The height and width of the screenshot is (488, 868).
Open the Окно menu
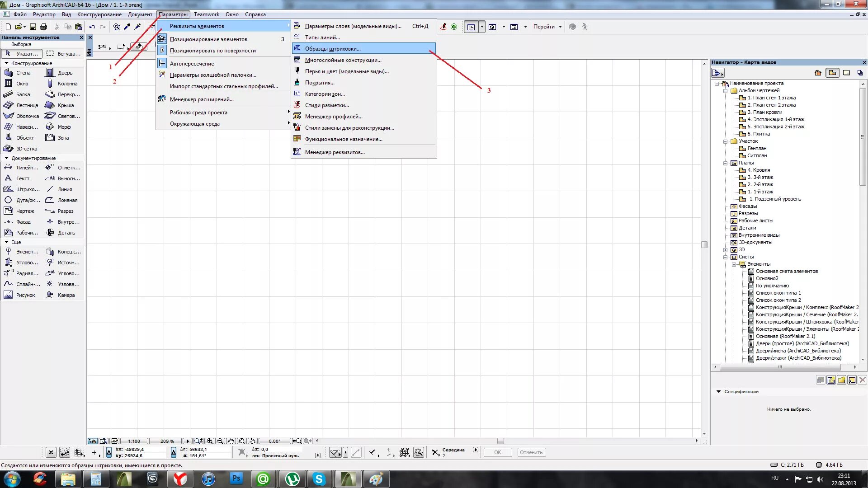(x=232, y=14)
